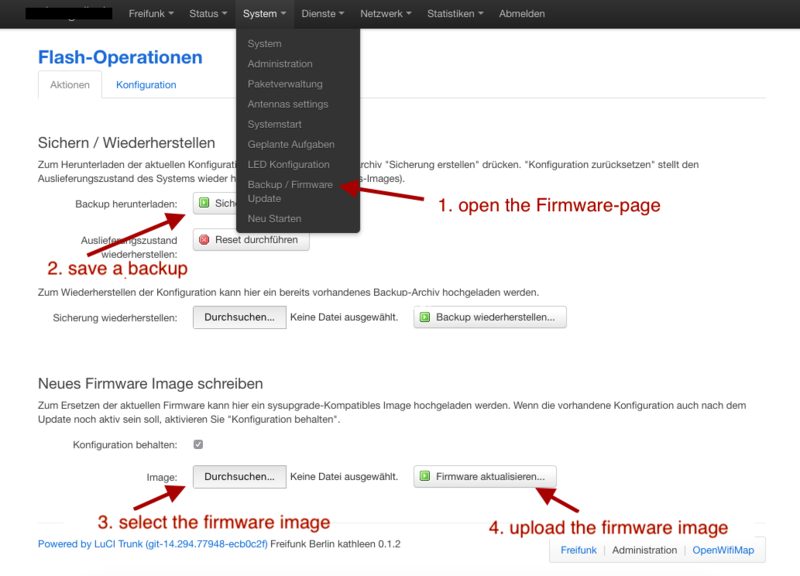Click Durchsuchen in the Image row
The image size is (800, 576).
pos(239,476)
